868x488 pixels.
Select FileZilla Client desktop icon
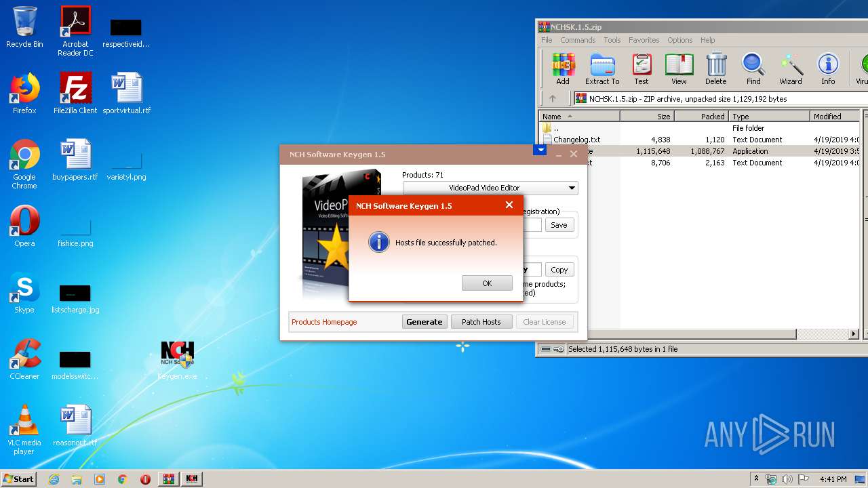(x=75, y=94)
